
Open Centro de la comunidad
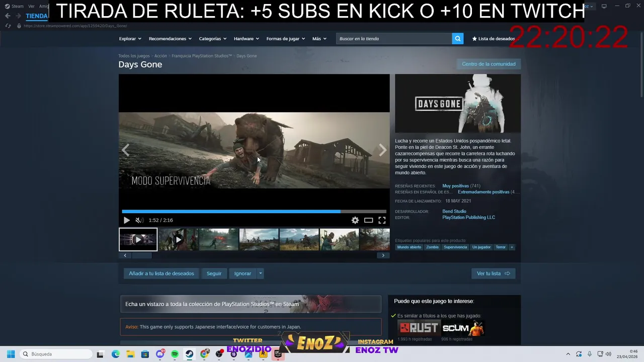pyautogui.click(x=489, y=64)
